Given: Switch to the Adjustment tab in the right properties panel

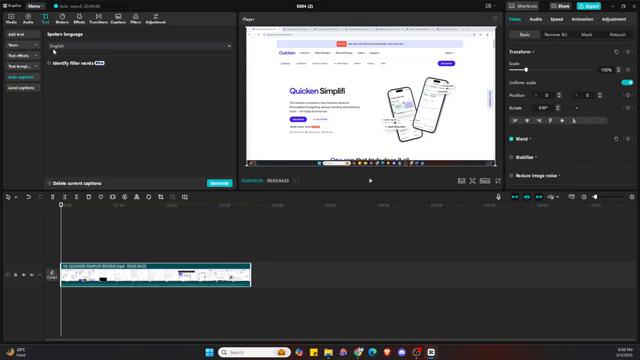Looking at the screenshot, I should pyautogui.click(x=614, y=19).
